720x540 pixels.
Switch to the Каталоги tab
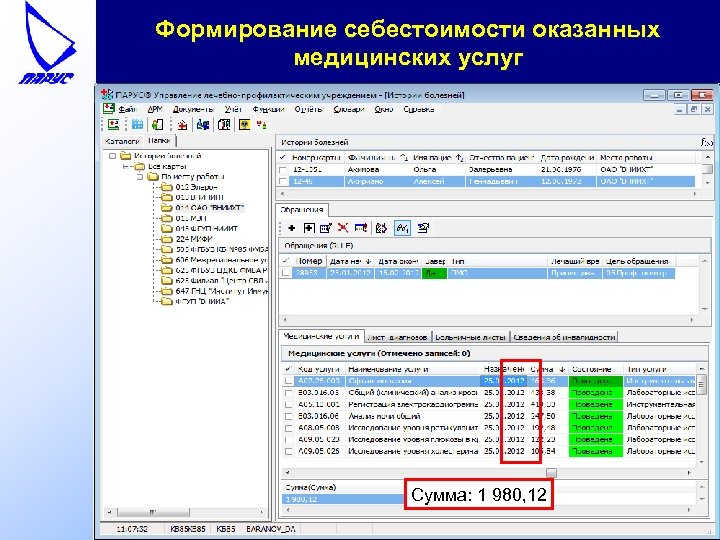[122, 141]
